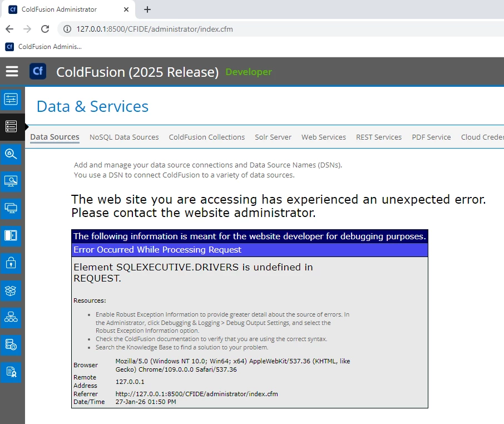Click the Referrer URL value
Screen dimensions: 504x424
pyautogui.click(x=197, y=394)
